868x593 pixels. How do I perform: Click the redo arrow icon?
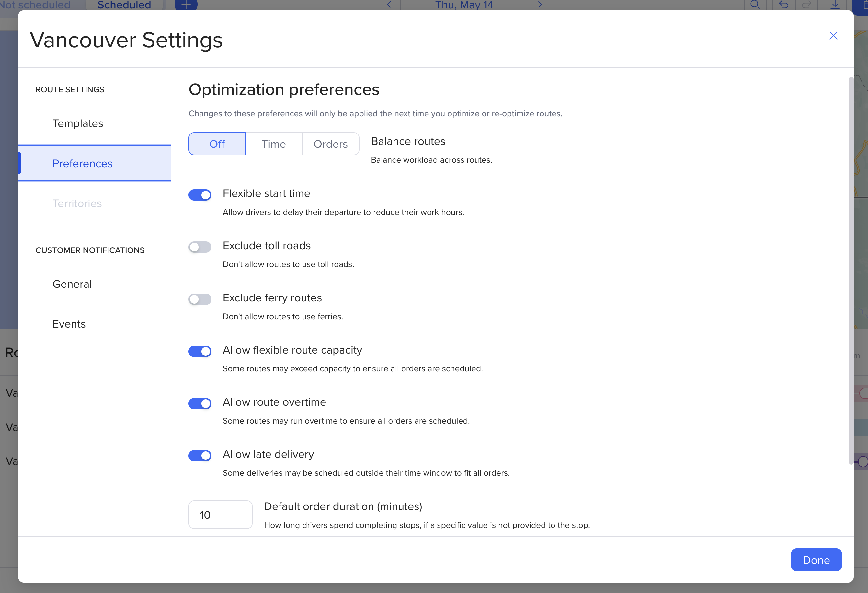806,5
